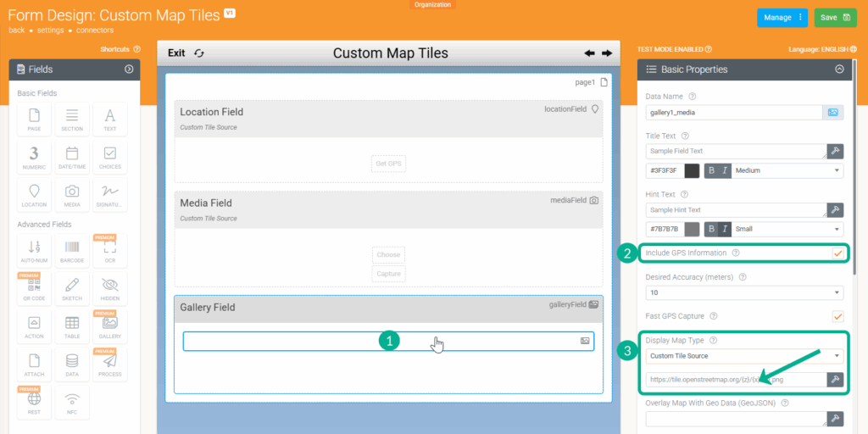Toggle bold for Hint Text
Viewport: 868px width, 434px height.
(711, 229)
